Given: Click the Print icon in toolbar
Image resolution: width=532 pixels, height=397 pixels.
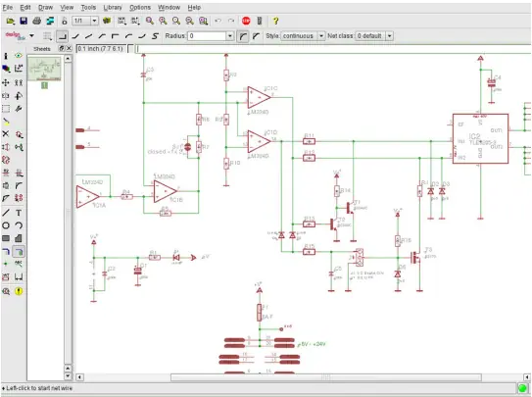Looking at the screenshot, I should (36, 21).
